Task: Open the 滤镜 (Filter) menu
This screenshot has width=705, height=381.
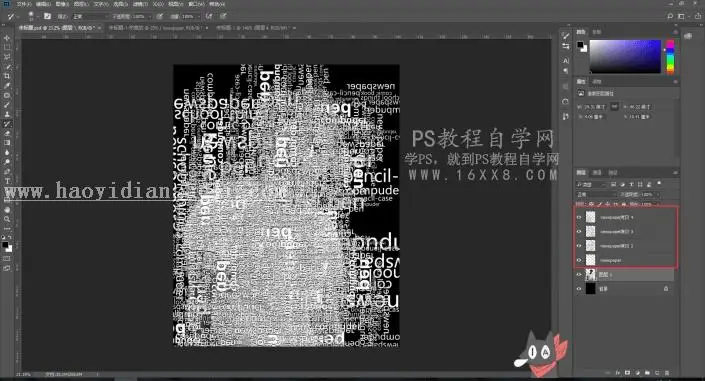Action: 139,4
